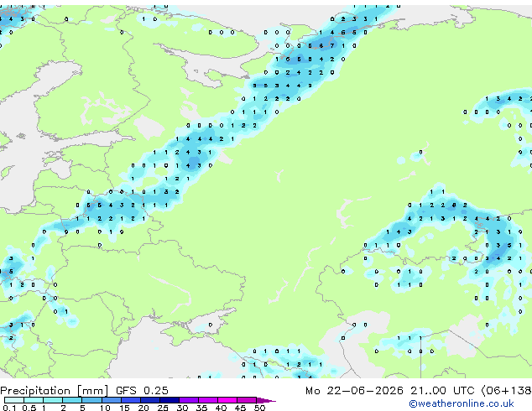Image resolution: width=532 pixels, height=411 pixels.
Task: Click the legend scale label '0.1'
Action: (10, 408)
